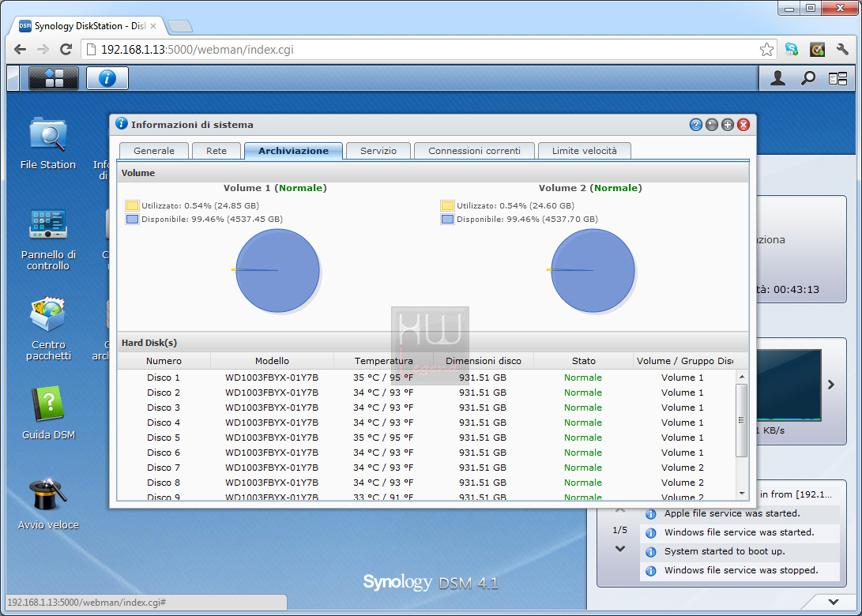862x616 pixels.
Task: Click the 931.51 GB size of Disco 6
Action: [483, 453]
